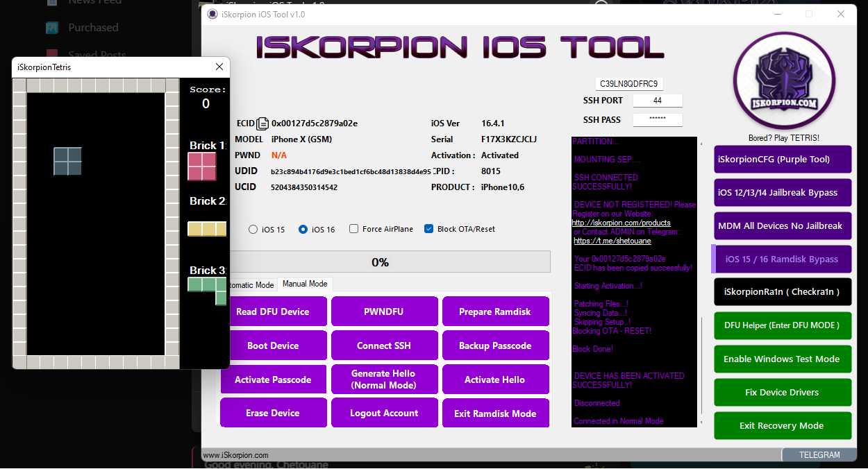The image size is (868, 469).
Task: Click the Boot Device button
Action: pyautogui.click(x=273, y=346)
